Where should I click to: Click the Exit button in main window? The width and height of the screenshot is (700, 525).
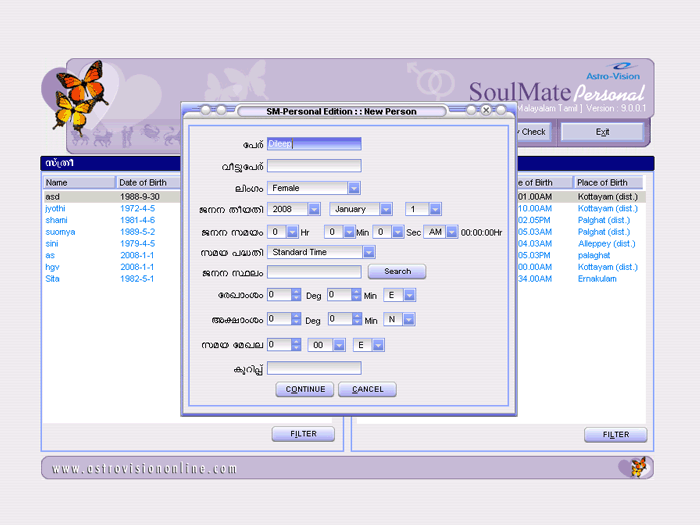(602, 132)
